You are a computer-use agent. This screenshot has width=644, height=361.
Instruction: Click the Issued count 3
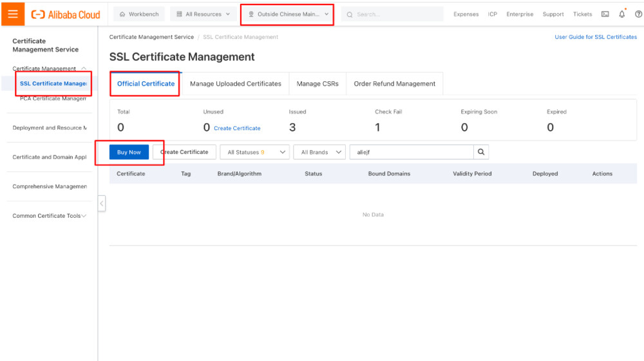(x=292, y=128)
